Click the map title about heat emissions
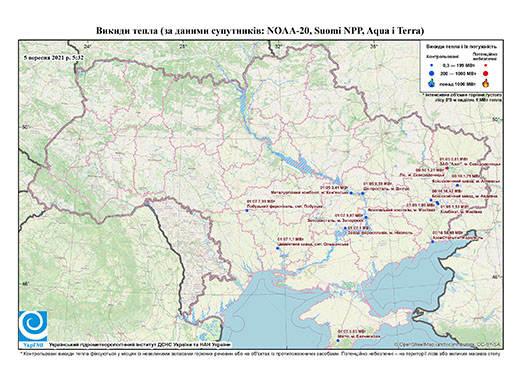Viewport: 520px width, 368px height. point(260,31)
